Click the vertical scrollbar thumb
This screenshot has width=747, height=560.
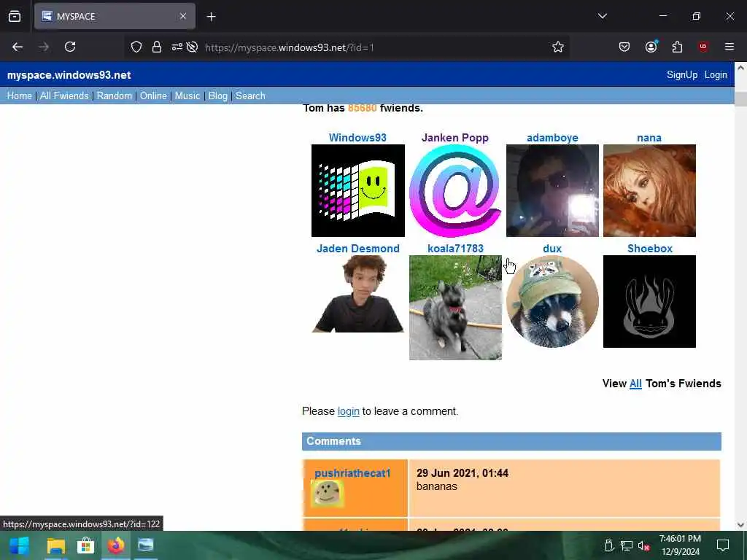tap(740, 99)
